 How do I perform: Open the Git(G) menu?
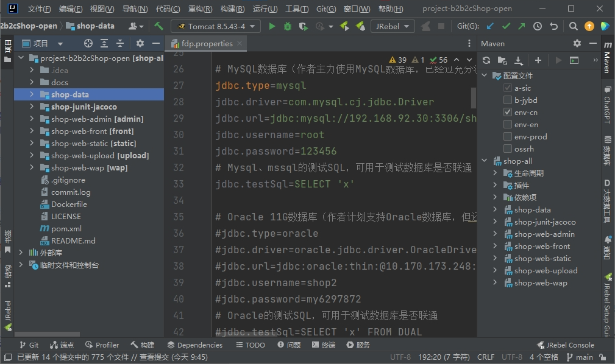(326, 9)
